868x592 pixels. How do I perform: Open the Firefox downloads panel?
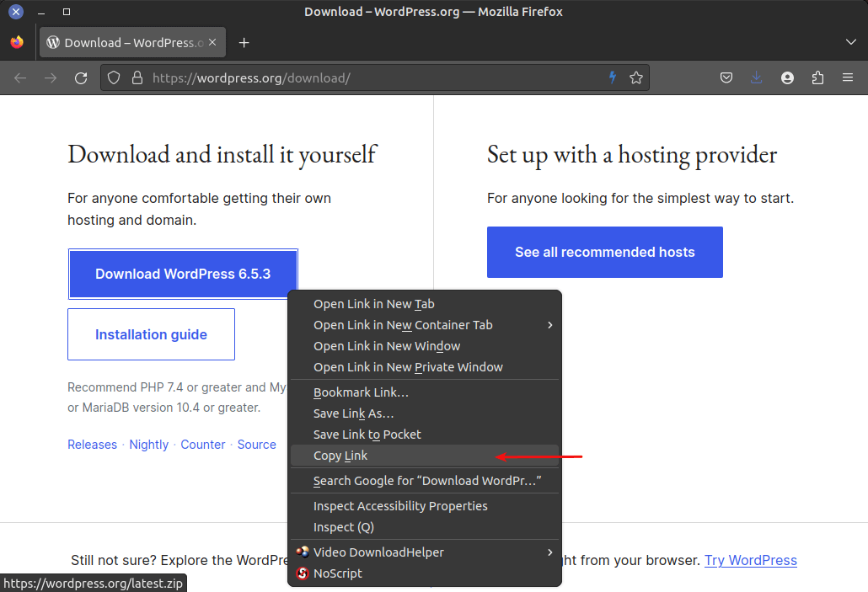click(x=757, y=78)
